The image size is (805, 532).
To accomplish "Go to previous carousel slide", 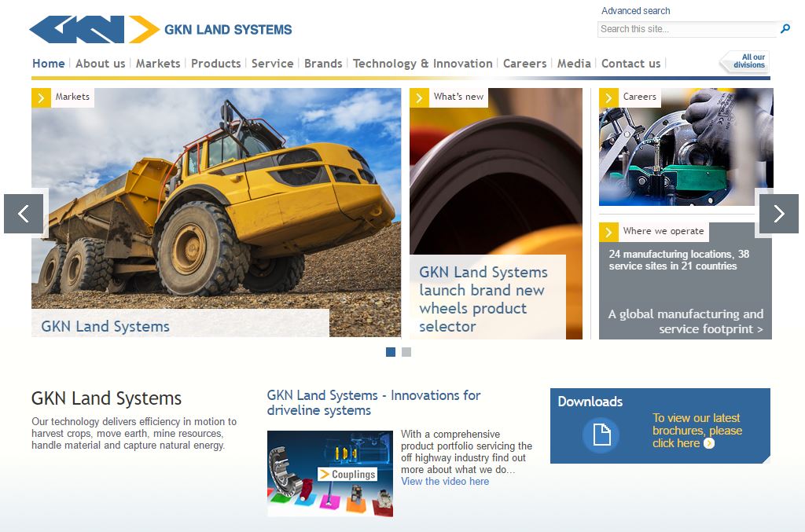I will (24, 214).
